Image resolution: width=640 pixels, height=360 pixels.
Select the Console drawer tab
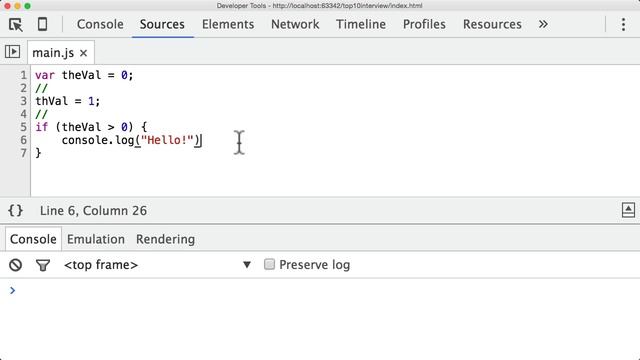(x=33, y=239)
